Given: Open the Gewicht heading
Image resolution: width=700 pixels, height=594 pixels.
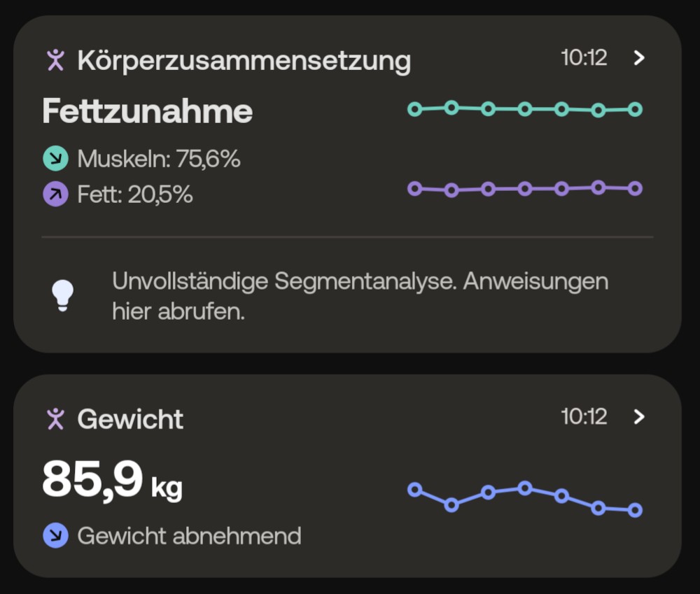Looking at the screenshot, I should 130,419.
